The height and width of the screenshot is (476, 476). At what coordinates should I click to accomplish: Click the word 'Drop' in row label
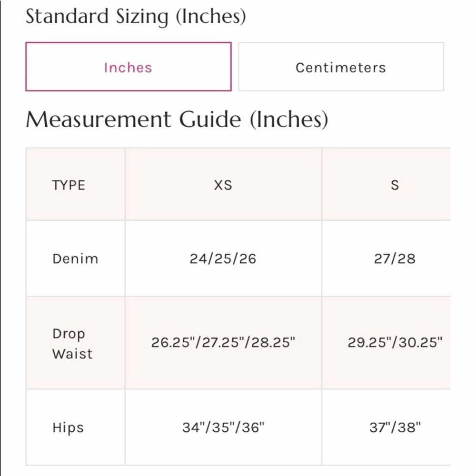69,334
